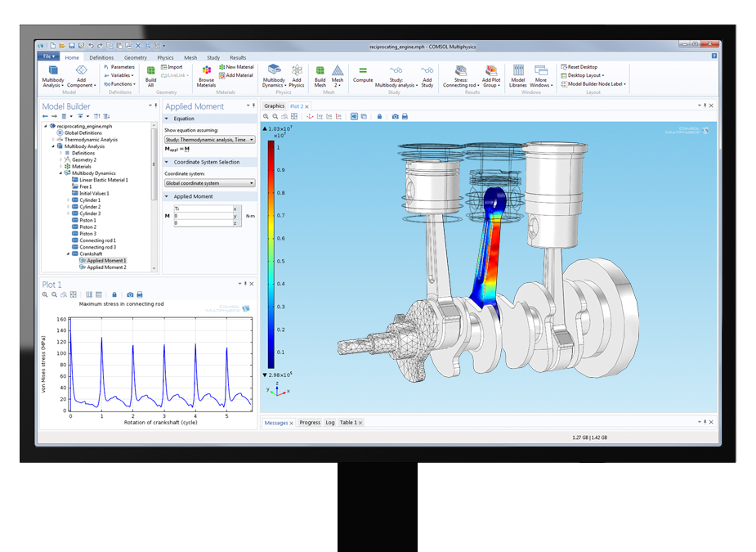756x552 pixels.
Task: Click the Compute button
Action: pos(363,74)
